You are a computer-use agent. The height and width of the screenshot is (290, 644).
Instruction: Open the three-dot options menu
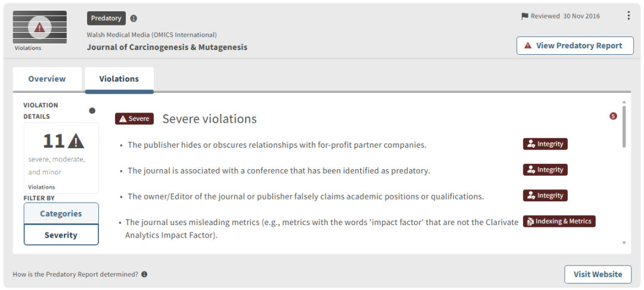pyautogui.click(x=628, y=16)
